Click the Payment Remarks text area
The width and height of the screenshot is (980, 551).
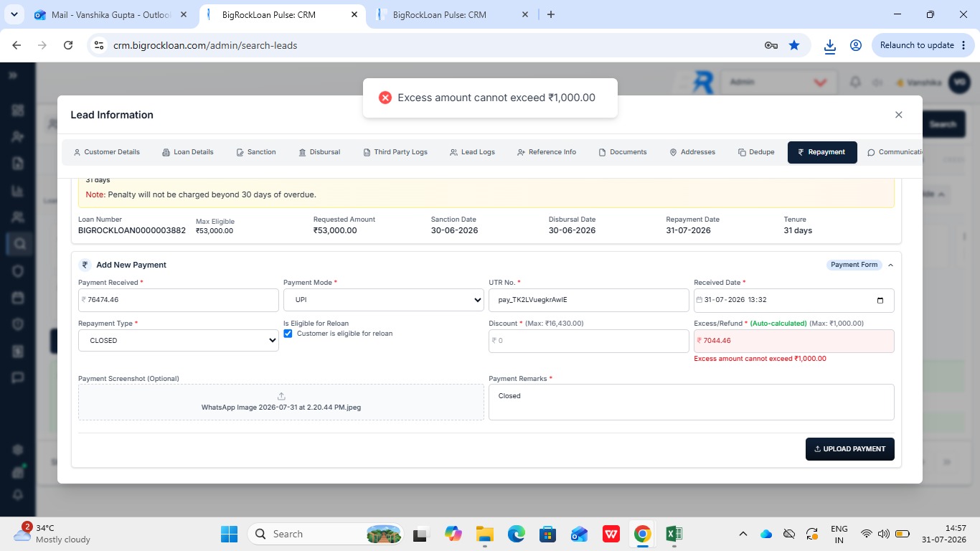click(692, 402)
